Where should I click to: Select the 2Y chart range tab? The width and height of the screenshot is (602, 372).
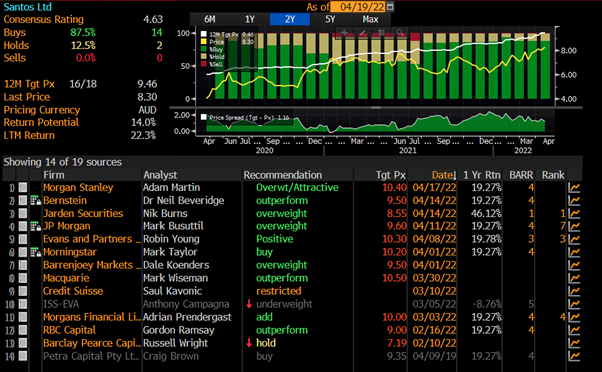pos(290,19)
